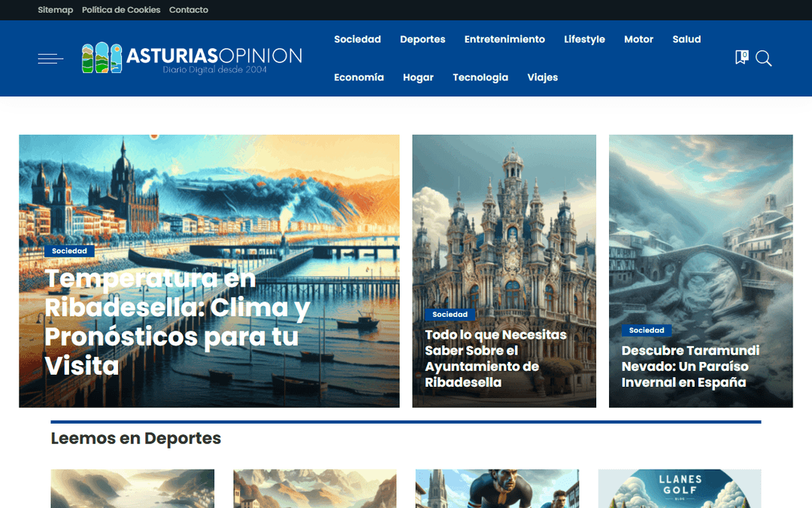Open Ayuntamiento de Ribadesella article headline
This screenshot has height=508, width=812.
(x=495, y=358)
